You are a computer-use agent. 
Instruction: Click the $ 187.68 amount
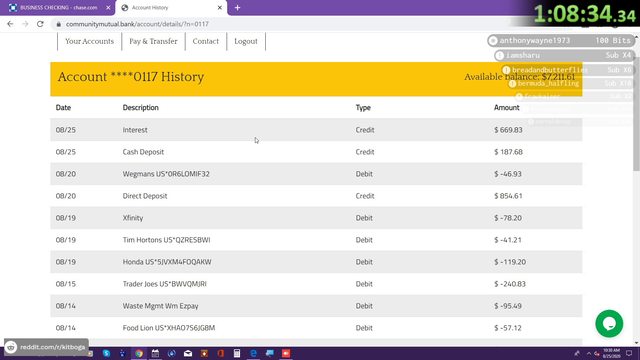click(508, 152)
